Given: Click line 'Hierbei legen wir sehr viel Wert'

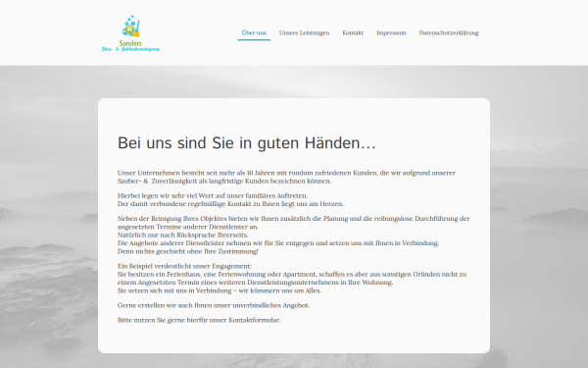Looking at the screenshot, I should point(213,195).
